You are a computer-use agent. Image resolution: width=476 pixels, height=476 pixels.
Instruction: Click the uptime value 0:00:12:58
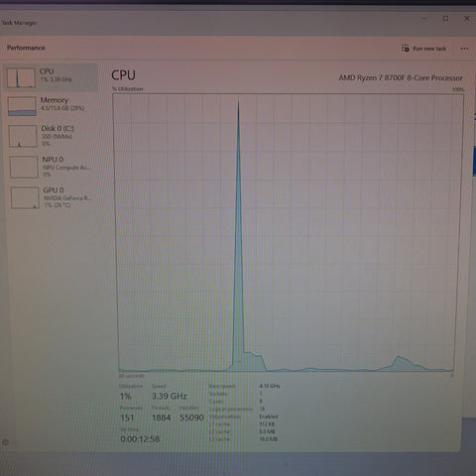140,439
